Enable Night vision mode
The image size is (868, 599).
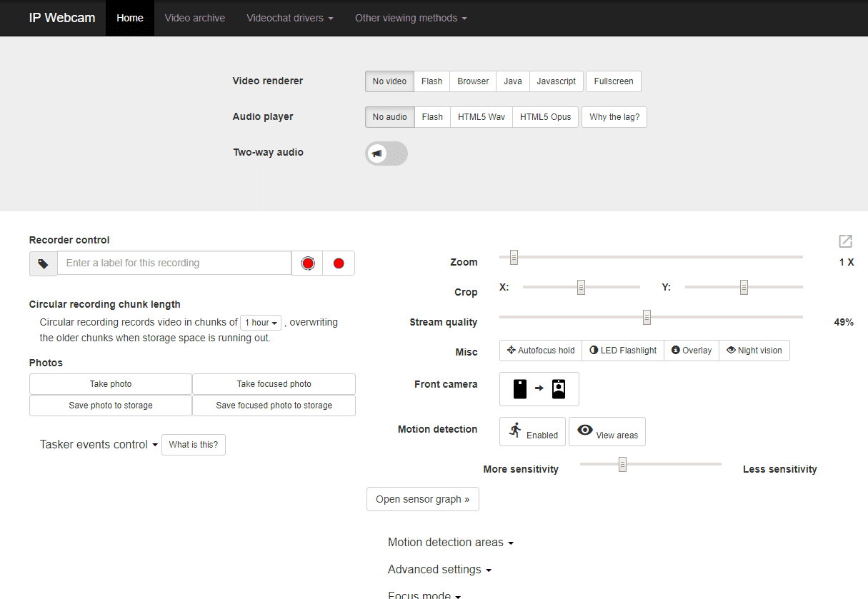(754, 351)
